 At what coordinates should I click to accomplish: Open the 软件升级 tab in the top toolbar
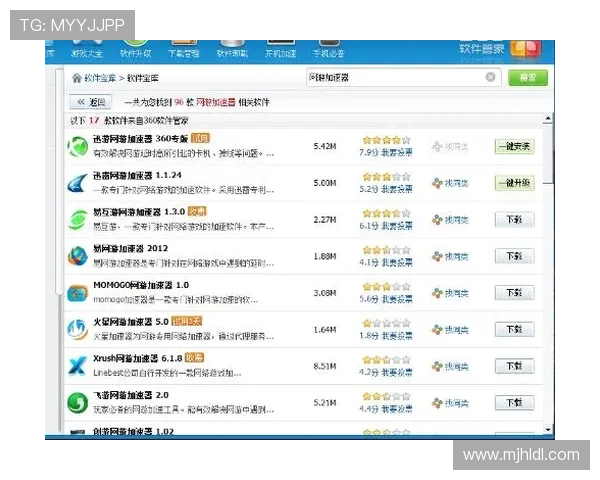coord(136,51)
